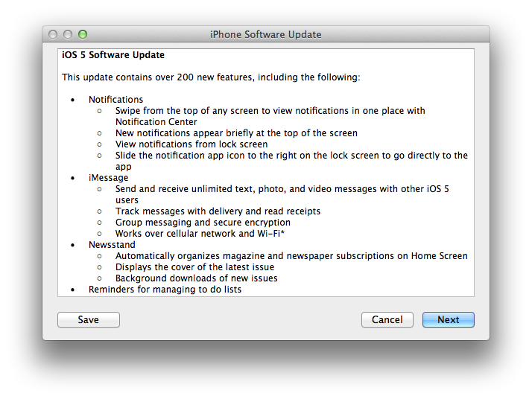The width and height of the screenshot is (532, 399).
Task: Click the iOS 5 Software Update heading
Action: pos(113,55)
